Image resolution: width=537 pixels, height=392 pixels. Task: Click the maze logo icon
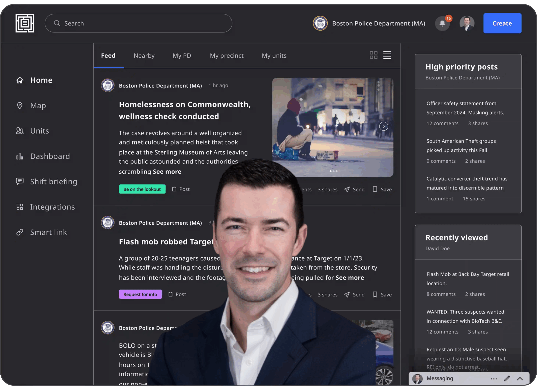pos(25,23)
